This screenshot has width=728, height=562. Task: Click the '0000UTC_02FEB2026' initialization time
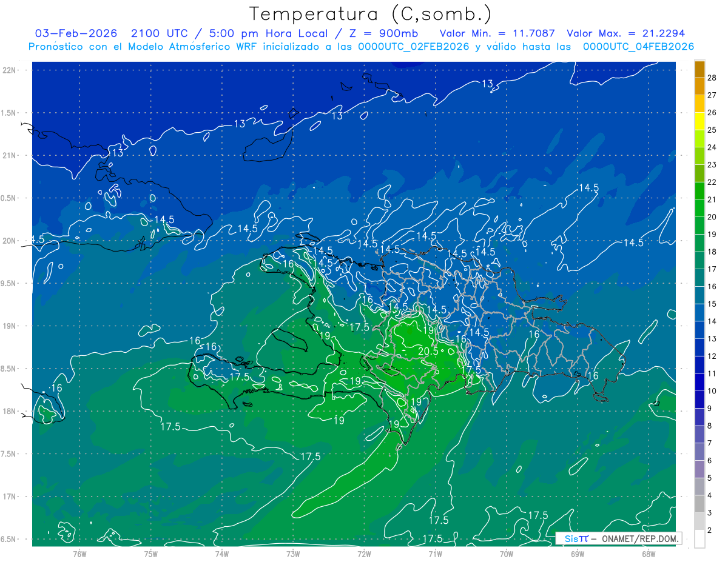point(414,47)
